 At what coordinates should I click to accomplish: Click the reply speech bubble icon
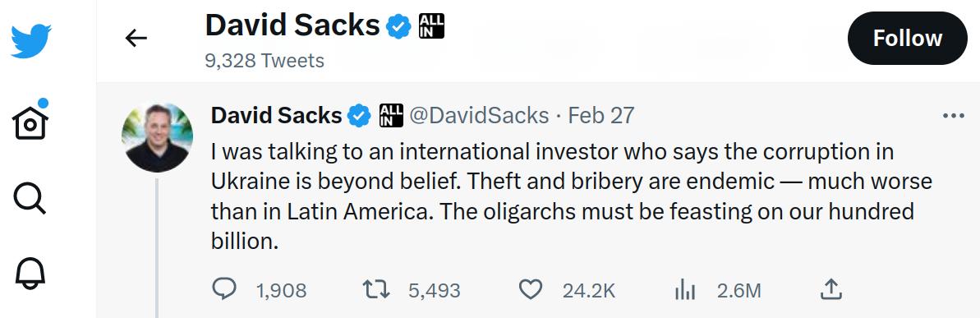(x=224, y=289)
